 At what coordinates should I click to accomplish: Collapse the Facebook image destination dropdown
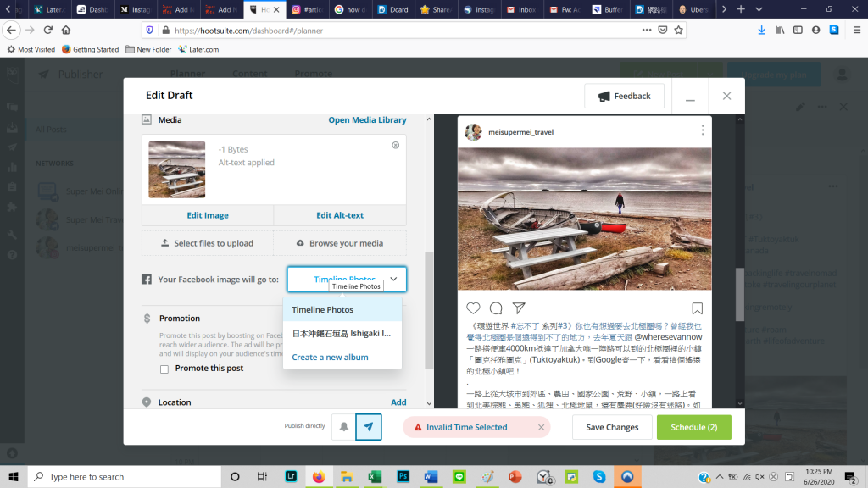coord(393,280)
